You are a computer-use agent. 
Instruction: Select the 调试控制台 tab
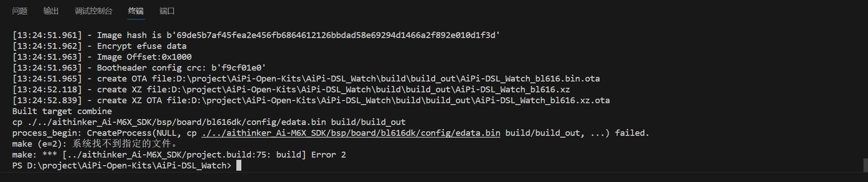click(x=93, y=11)
